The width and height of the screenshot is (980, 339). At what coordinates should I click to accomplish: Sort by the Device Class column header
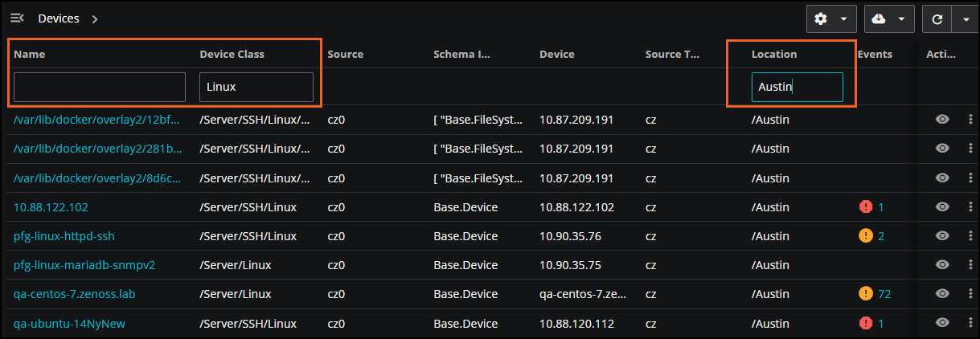[232, 54]
